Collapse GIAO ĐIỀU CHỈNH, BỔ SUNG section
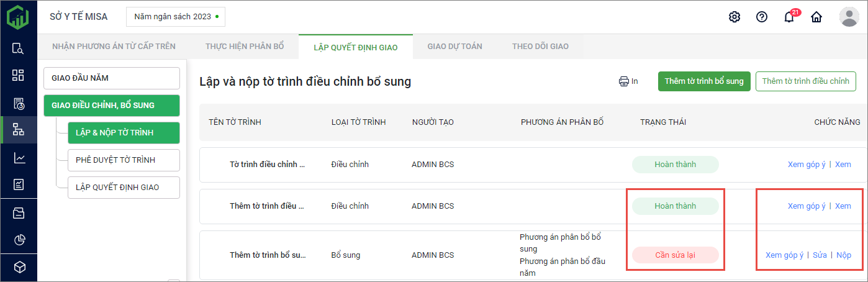Screen dimensions: 868x282 112,105
